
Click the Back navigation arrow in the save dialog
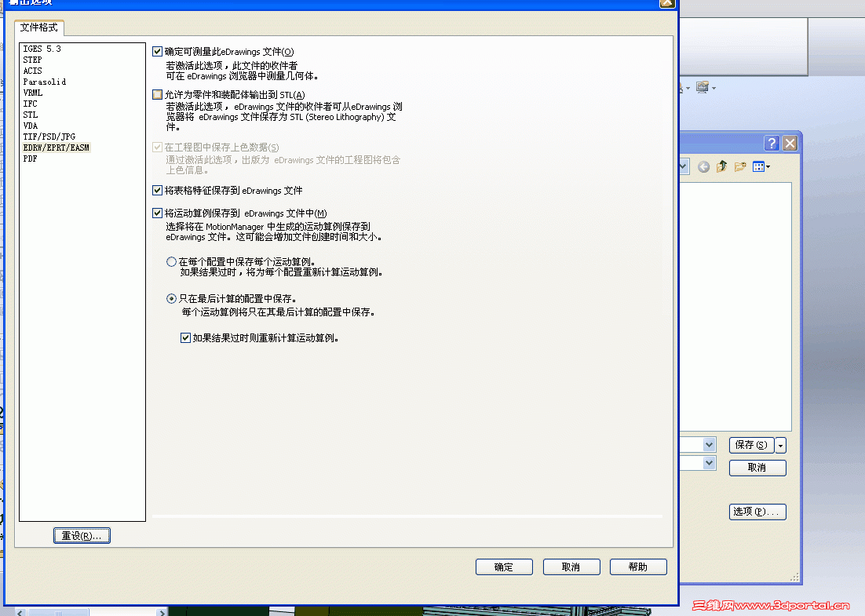tap(703, 166)
